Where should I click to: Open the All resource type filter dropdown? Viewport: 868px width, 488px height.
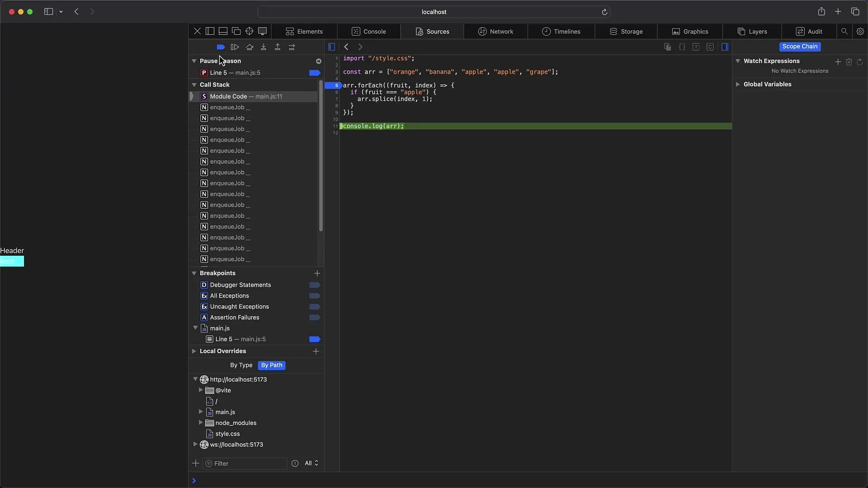pyautogui.click(x=311, y=463)
